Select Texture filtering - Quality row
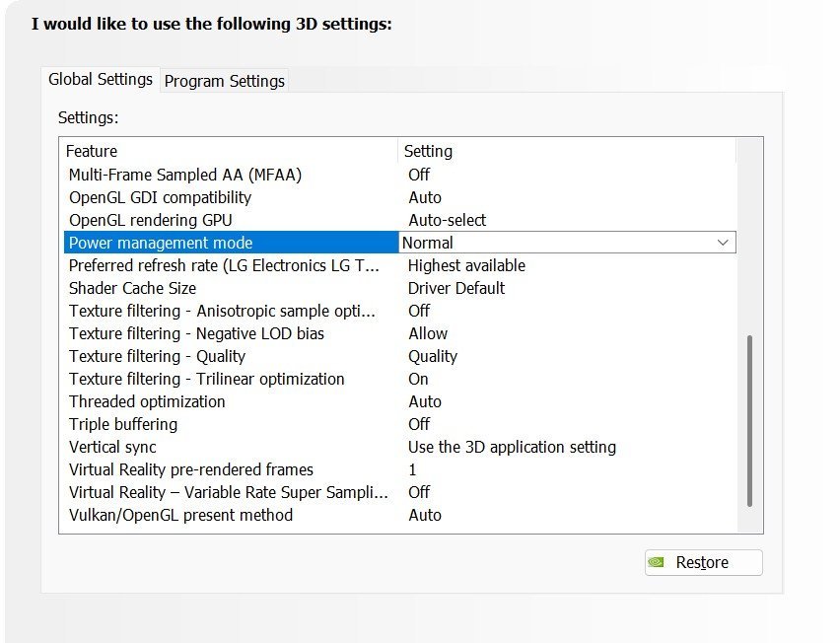Viewport: 840px width, 643px height. [399, 356]
